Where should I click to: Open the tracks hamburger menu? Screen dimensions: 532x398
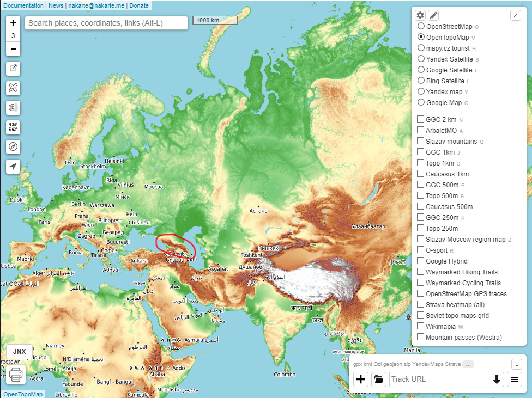click(x=514, y=379)
